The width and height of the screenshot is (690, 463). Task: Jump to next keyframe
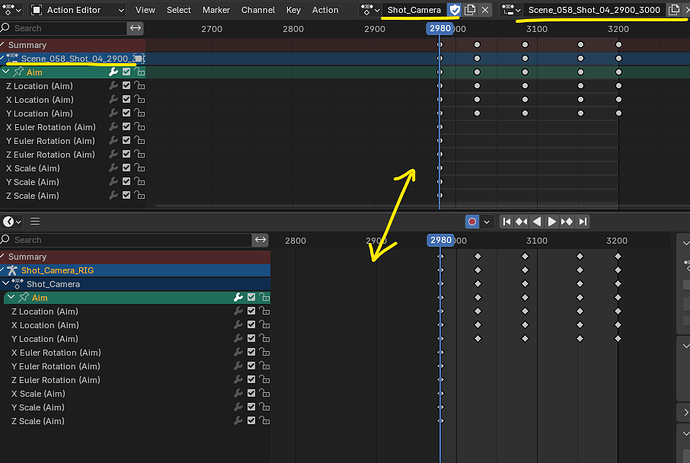point(567,222)
